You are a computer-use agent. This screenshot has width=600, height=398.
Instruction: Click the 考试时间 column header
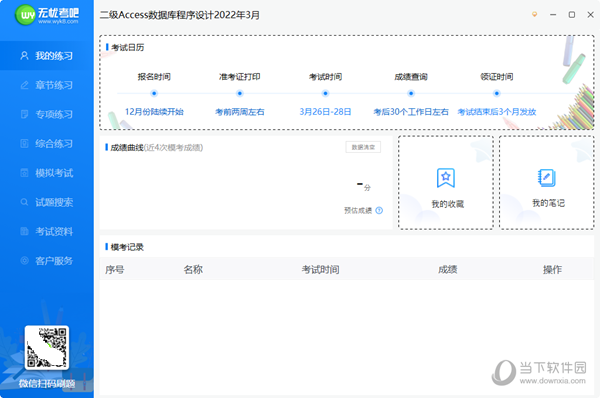(x=320, y=270)
